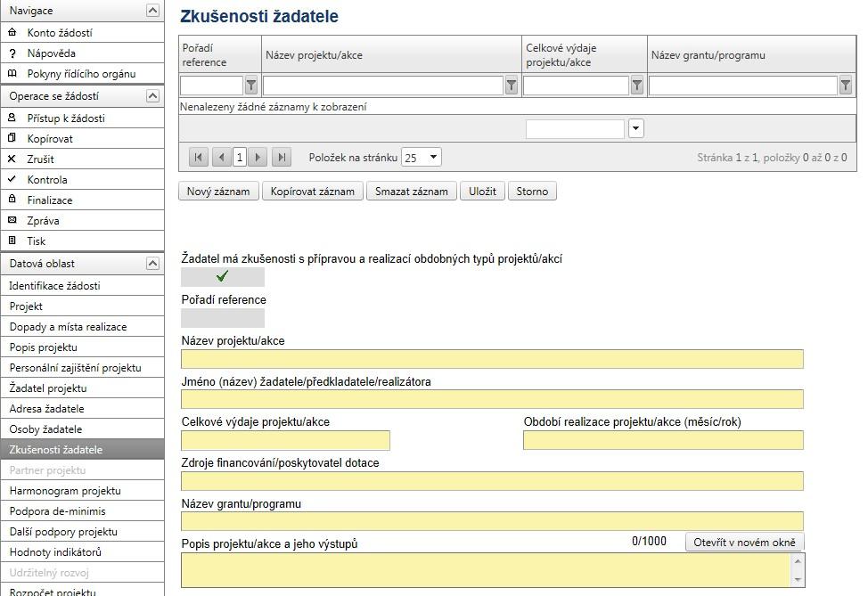868x596 pixels.
Task: Go to the last page of records
Action: (282, 158)
